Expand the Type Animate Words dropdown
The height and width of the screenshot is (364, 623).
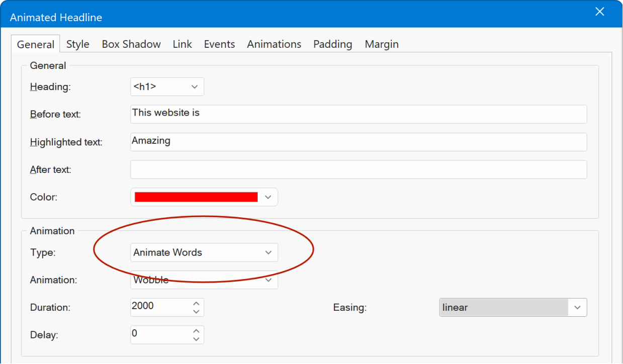point(268,252)
